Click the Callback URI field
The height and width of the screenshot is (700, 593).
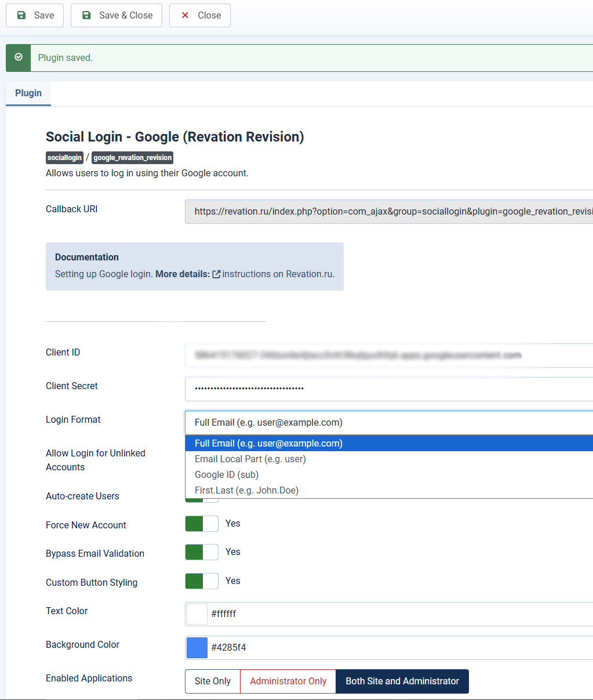coord(388,212)
